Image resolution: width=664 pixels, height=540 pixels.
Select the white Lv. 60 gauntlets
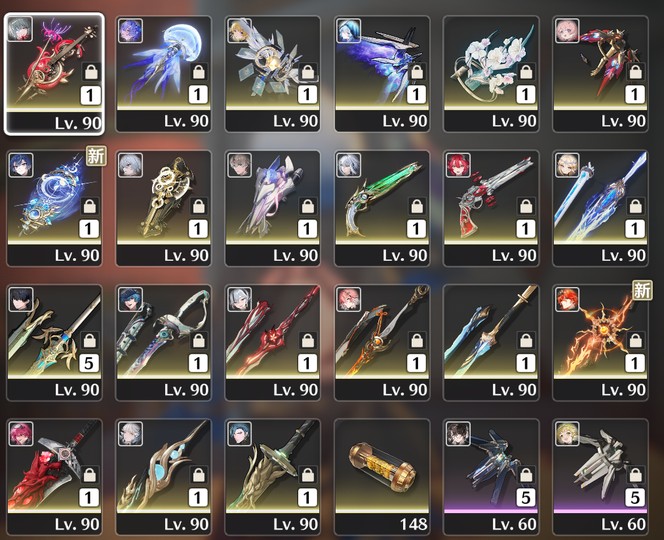click(x=600, y=477)
